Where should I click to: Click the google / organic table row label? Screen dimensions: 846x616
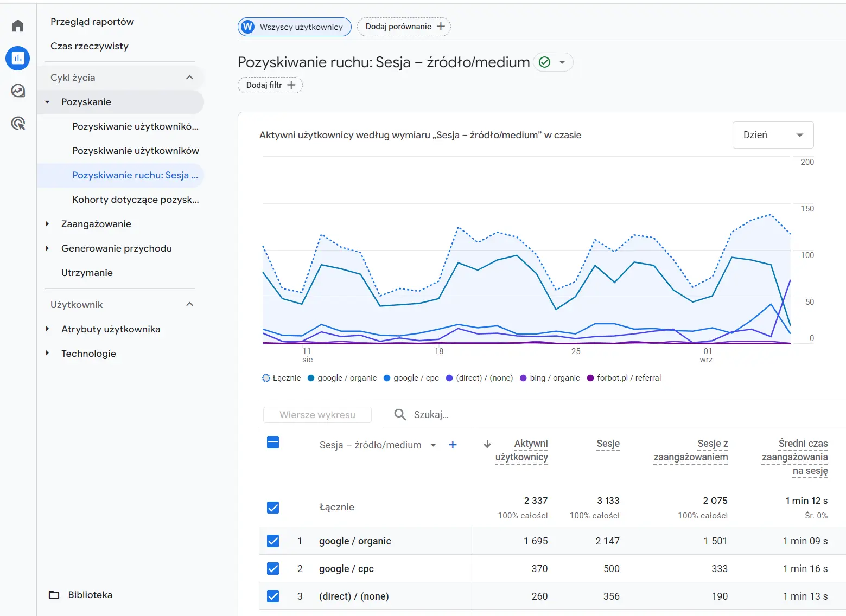[x=355, y=541]
